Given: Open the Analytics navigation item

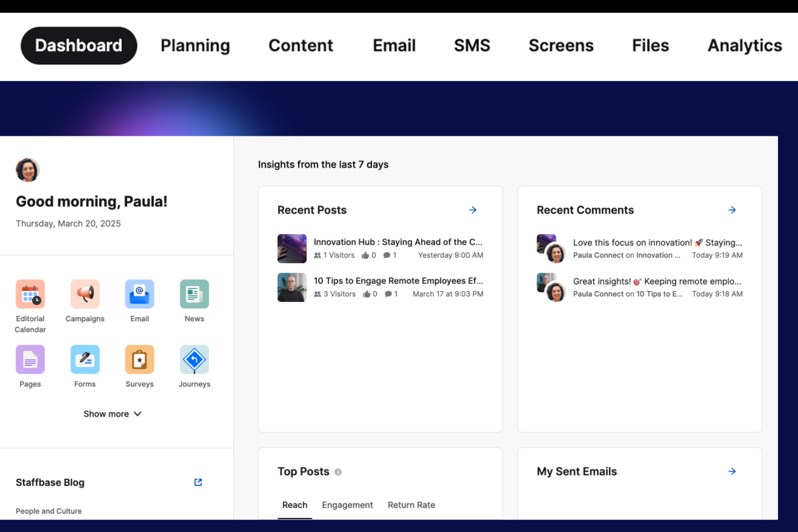Looking at the screenshot, I should 745,46.
